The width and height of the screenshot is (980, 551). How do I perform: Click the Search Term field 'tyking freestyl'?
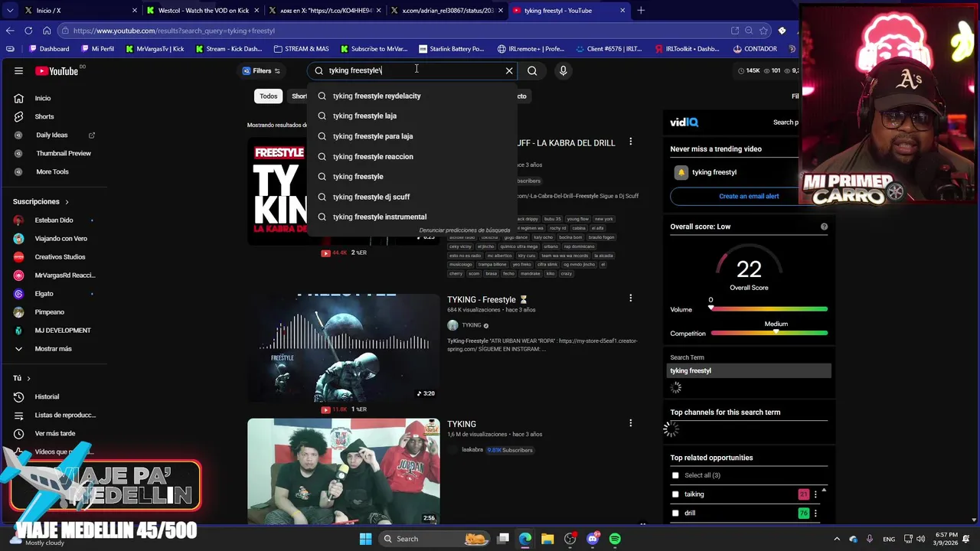pyautogui.click(x=749, y=370)
